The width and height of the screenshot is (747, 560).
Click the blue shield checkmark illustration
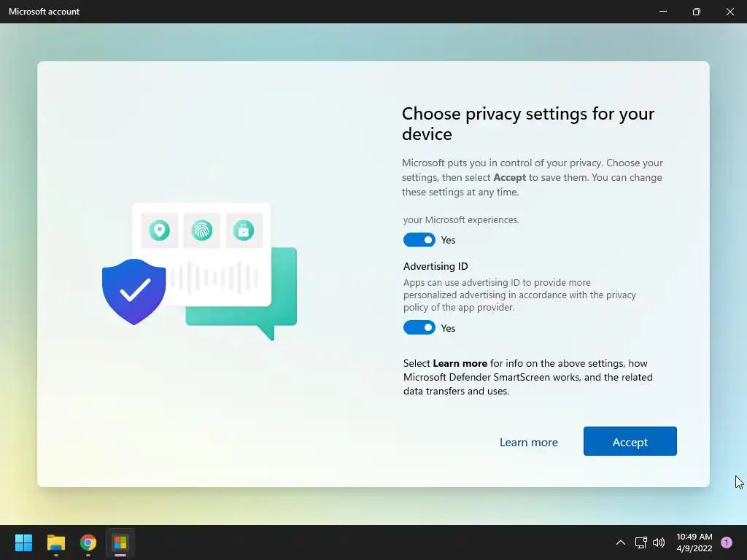[134, 292]
